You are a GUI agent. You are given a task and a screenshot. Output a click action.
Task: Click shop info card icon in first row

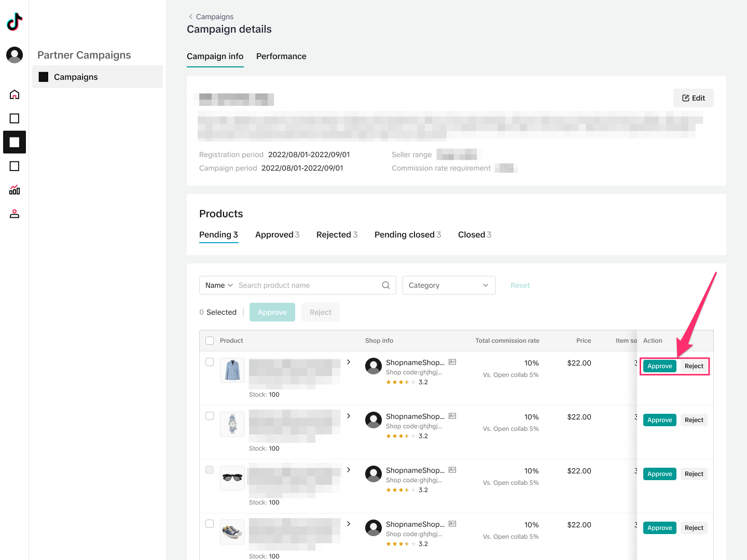coord(452,362)
